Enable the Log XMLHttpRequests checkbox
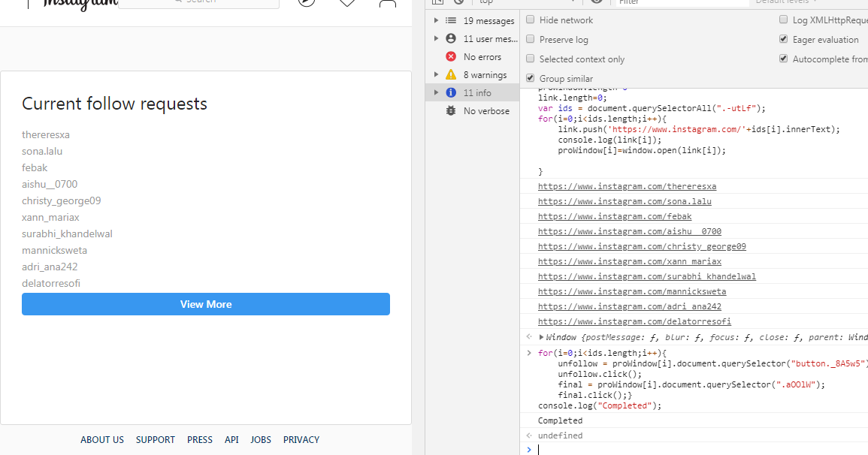868x455 pixels. 783,20
